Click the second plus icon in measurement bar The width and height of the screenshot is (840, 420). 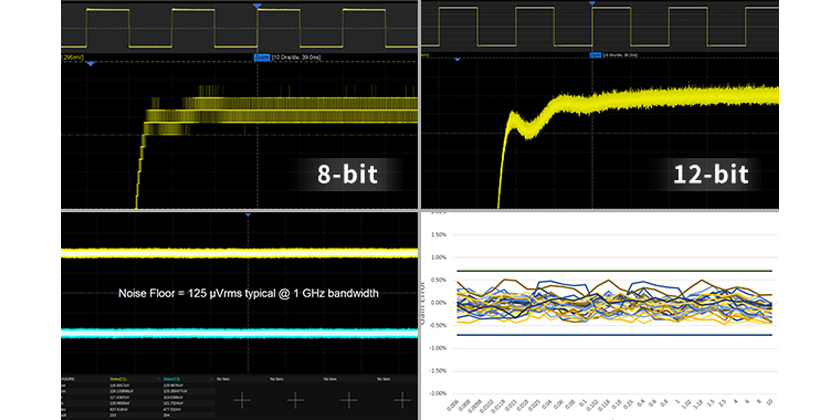click(295, 398)
